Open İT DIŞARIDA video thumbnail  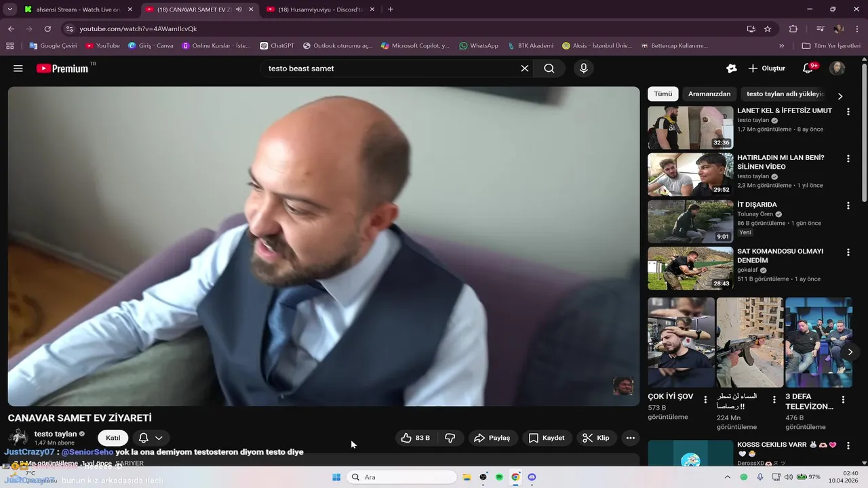pos(690,221)
